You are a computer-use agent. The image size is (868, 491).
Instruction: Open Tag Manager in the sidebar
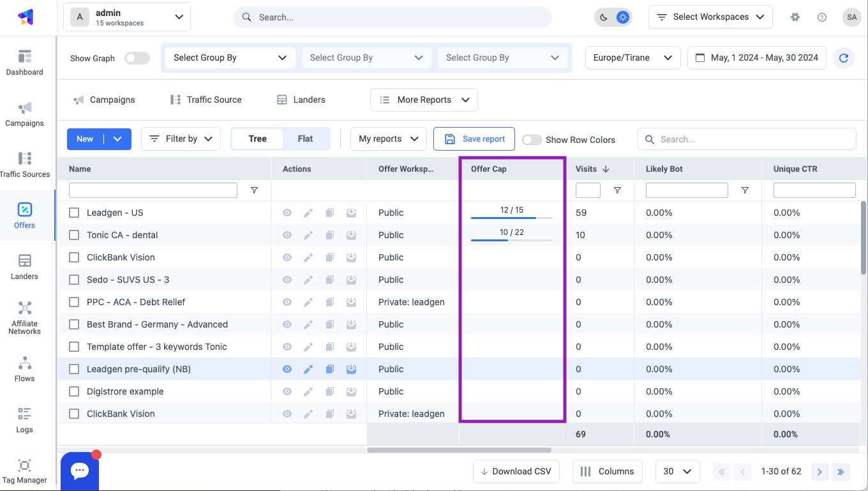tap(25, 471)
